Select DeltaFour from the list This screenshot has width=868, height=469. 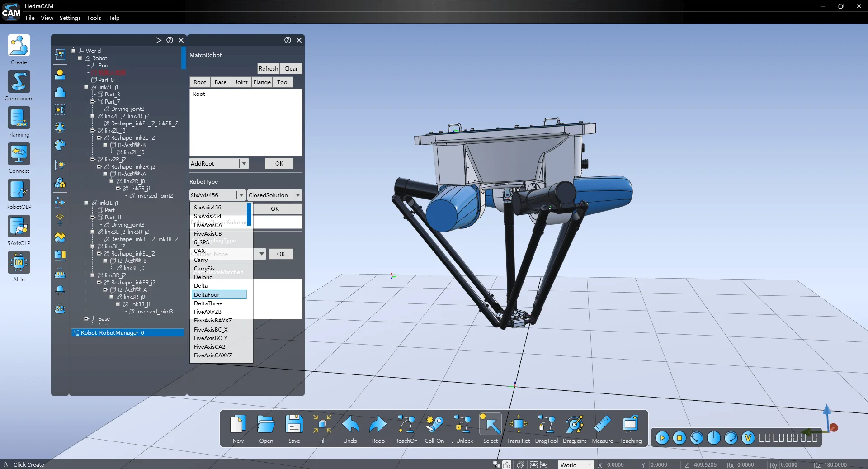pos(219,294)
